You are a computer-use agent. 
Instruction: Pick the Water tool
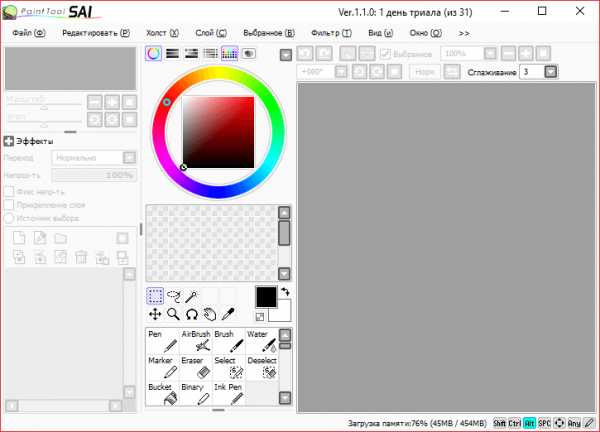[x=262, y=341]
